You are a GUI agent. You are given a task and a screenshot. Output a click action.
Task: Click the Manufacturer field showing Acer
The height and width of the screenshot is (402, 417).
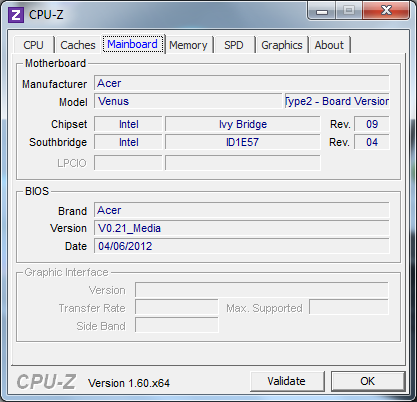(241, 83)
